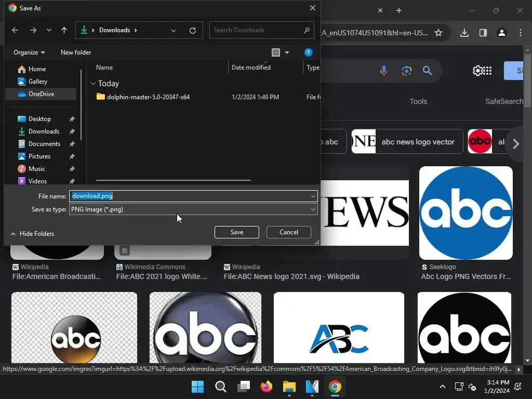Image resolution: width=532 pixels, height=399 pixels.
Task: Open the gold abc logo thumbnail
Action: pyautogui.click(x=74, y=328)
